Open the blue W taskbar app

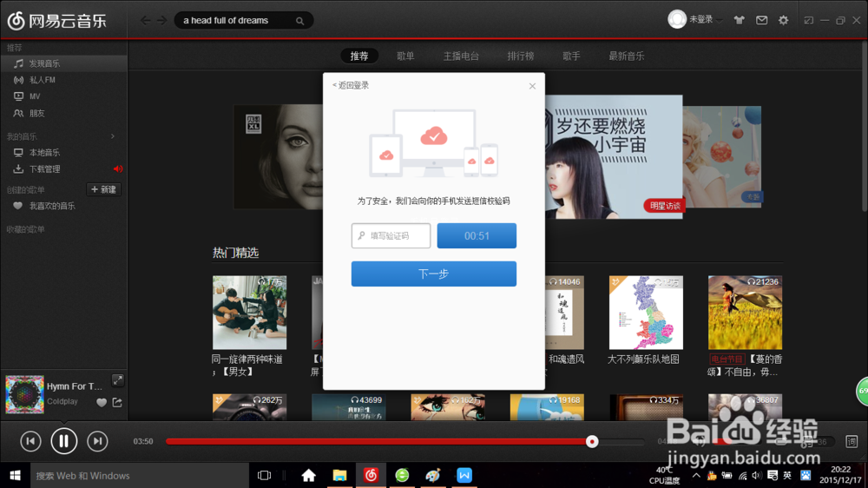(x=464, y=475)
